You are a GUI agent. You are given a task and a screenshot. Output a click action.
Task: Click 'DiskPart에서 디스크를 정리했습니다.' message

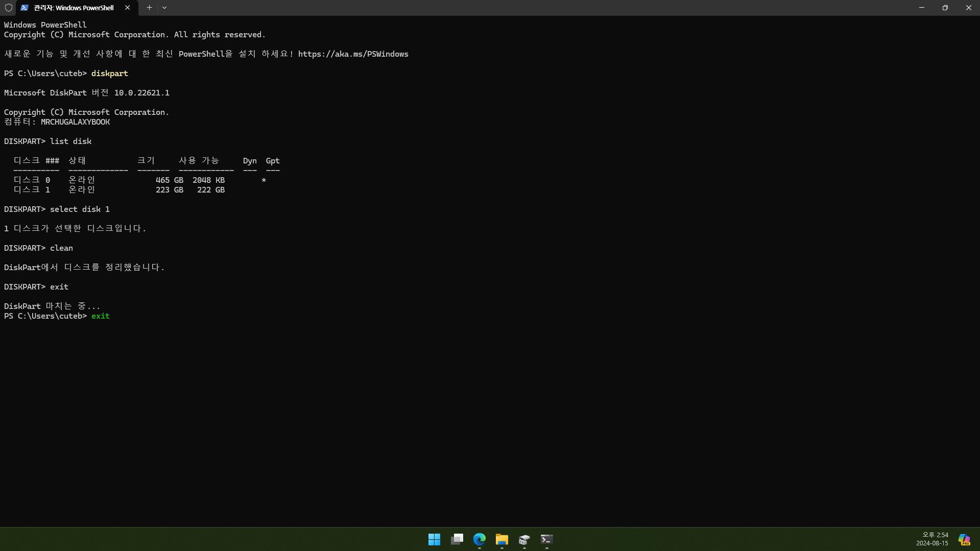point(84,268)
